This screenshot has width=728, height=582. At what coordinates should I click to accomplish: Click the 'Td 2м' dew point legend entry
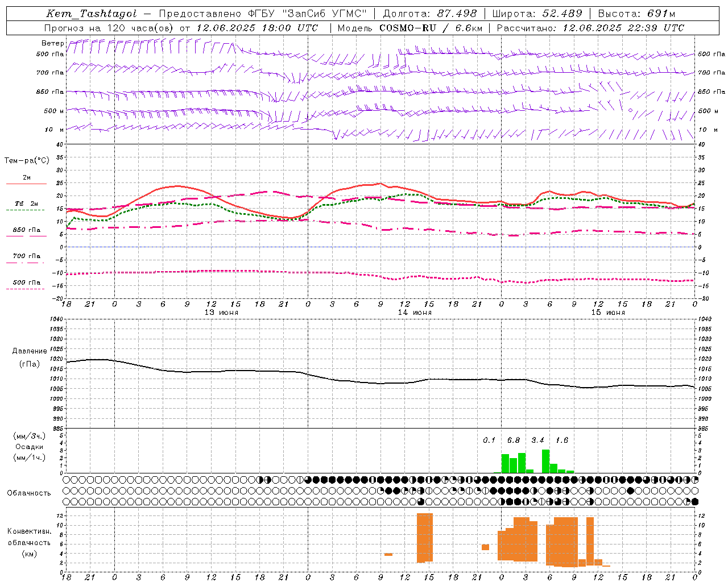click(27, 203)
